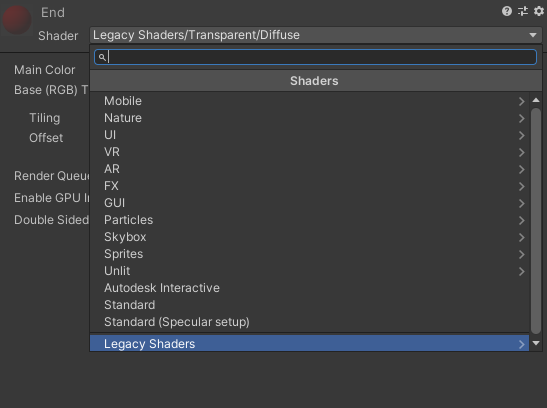547x408 pixels.
Task: Expand the chevron next to Nature
Action: coord(522,119)
